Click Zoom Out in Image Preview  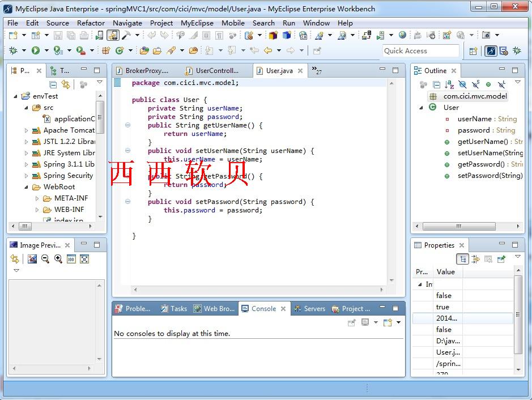tap(45, 259)
